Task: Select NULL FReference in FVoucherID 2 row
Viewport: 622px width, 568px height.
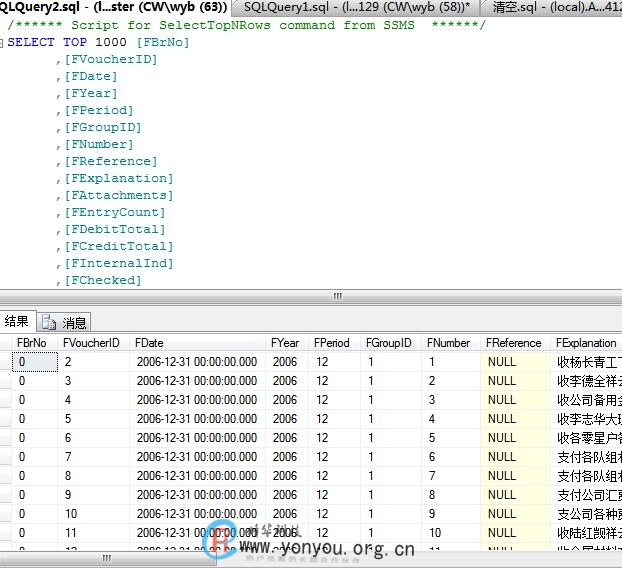Action: pyautogui.click(x=515, y=362)
